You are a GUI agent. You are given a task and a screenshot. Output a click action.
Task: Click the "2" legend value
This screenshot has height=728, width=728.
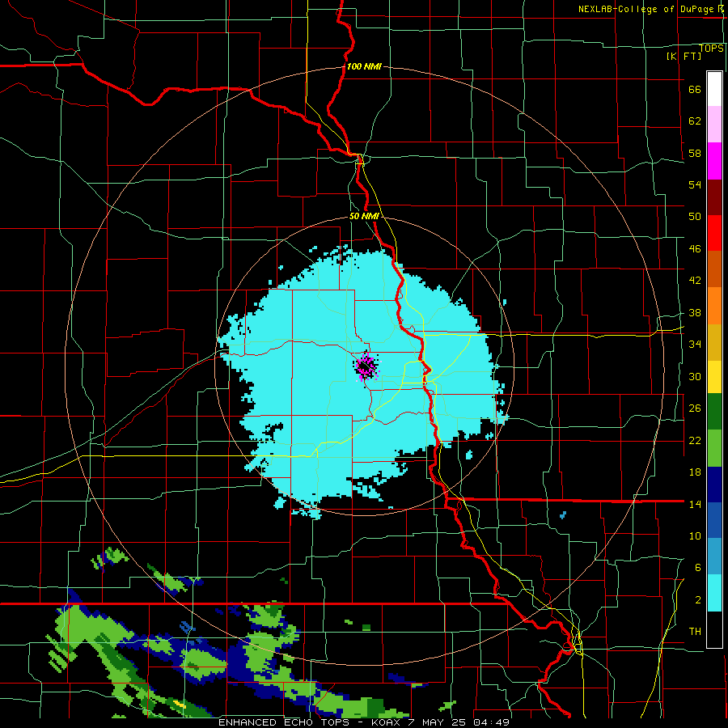(697, 600)
